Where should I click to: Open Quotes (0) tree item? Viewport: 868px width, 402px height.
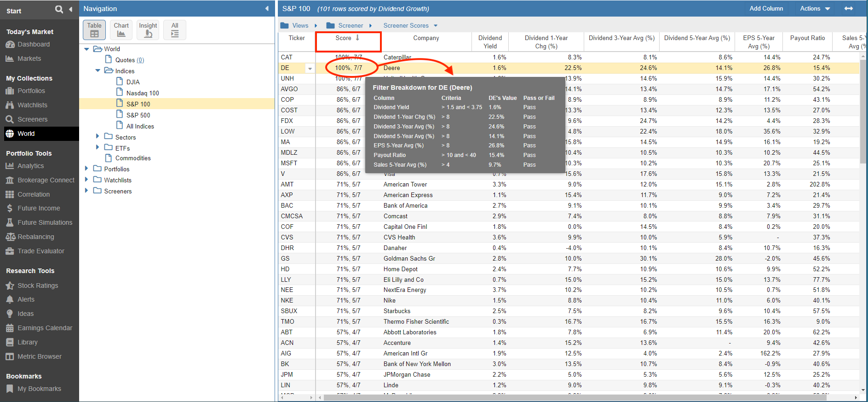tap(130, 60)
